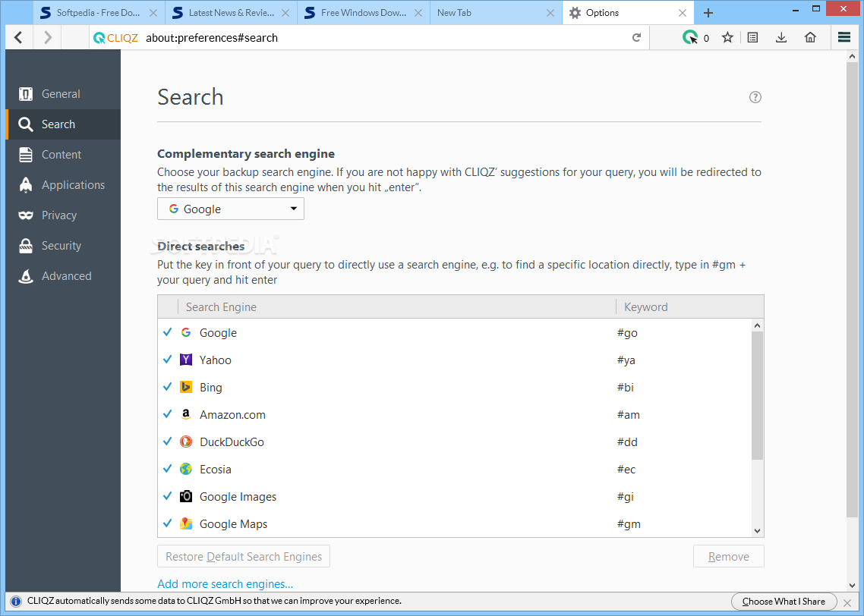Select the Ecosia row name
The image size is (864, 616).
point(216,470)
